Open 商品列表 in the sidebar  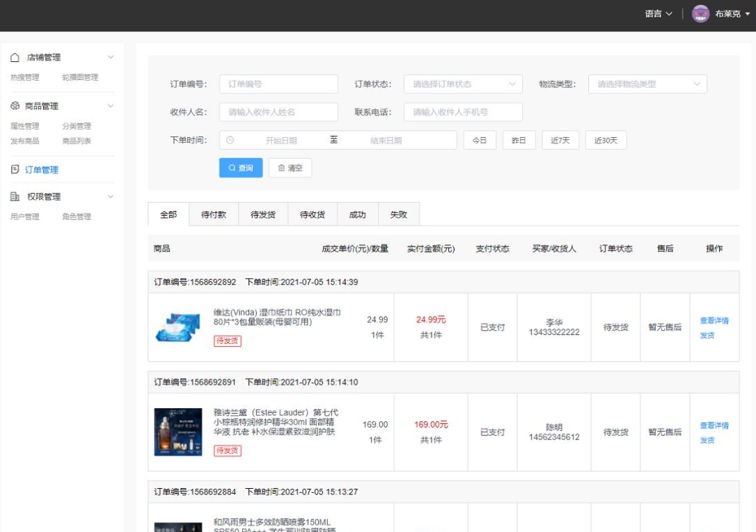(77, 141)
